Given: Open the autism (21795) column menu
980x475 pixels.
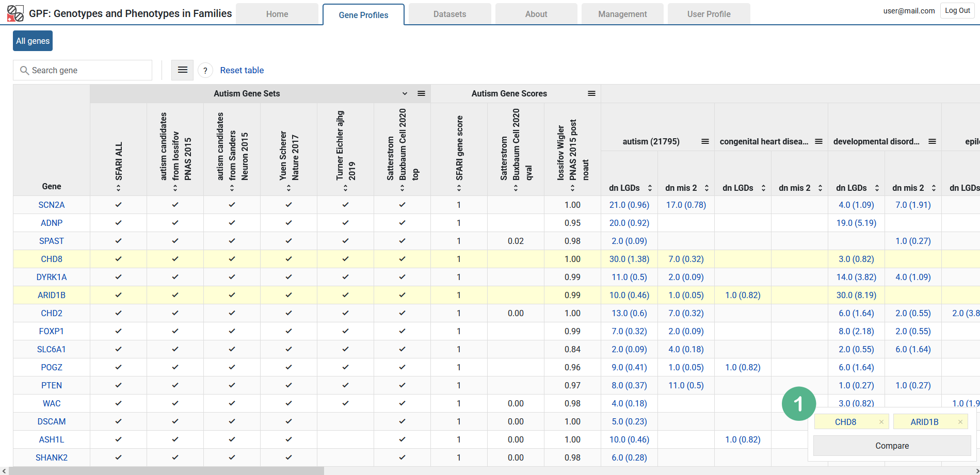Looking at the screenshot, I should [705, 141].
